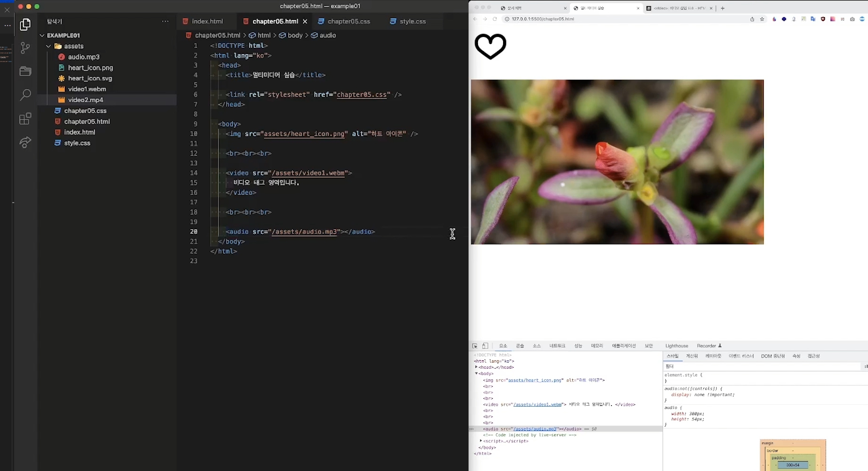868x471 pixels.
Task: Click assets/heart_icon.png link in DevTools
Action: tap(535, 380)
